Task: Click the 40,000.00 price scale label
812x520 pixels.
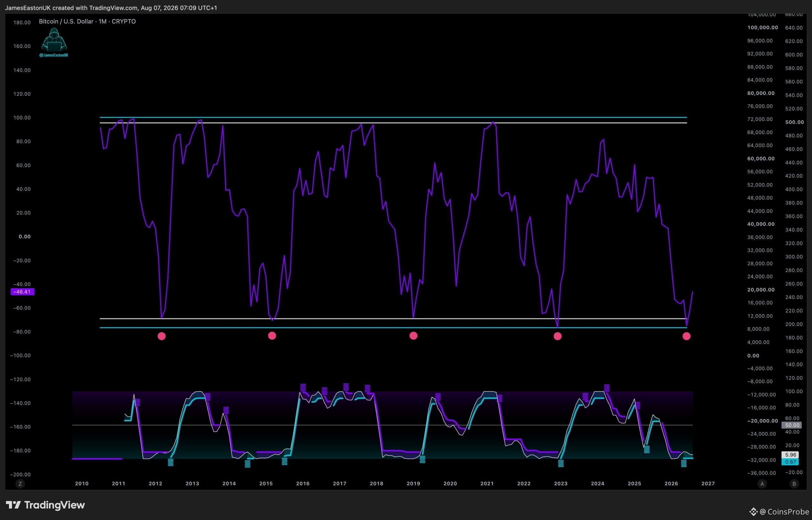Action: point(761,224)
